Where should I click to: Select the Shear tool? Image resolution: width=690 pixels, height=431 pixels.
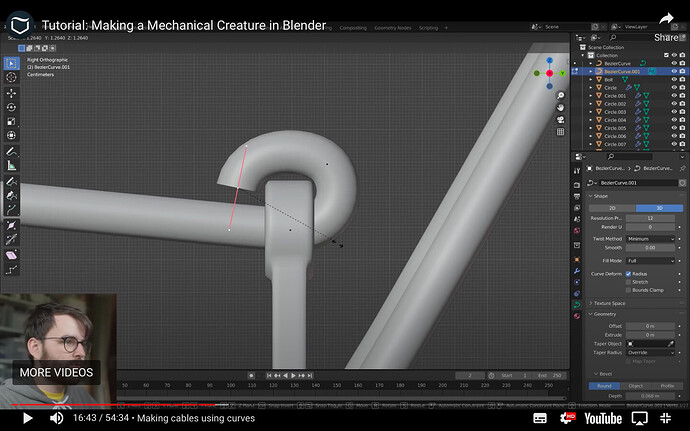click(11, 255)
